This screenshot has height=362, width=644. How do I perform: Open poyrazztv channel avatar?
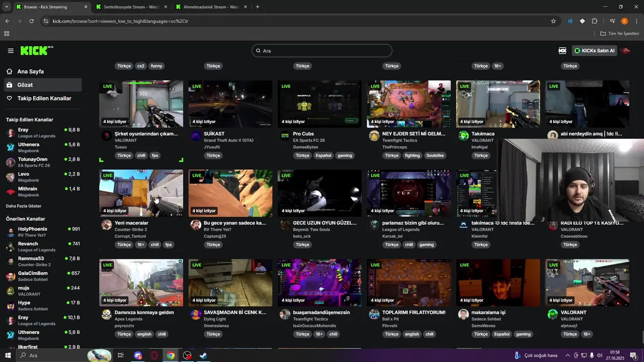(x=106, y=314)
